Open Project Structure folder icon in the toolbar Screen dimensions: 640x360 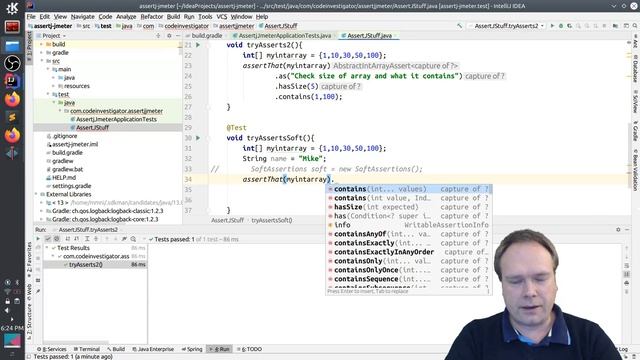point(615,26)
